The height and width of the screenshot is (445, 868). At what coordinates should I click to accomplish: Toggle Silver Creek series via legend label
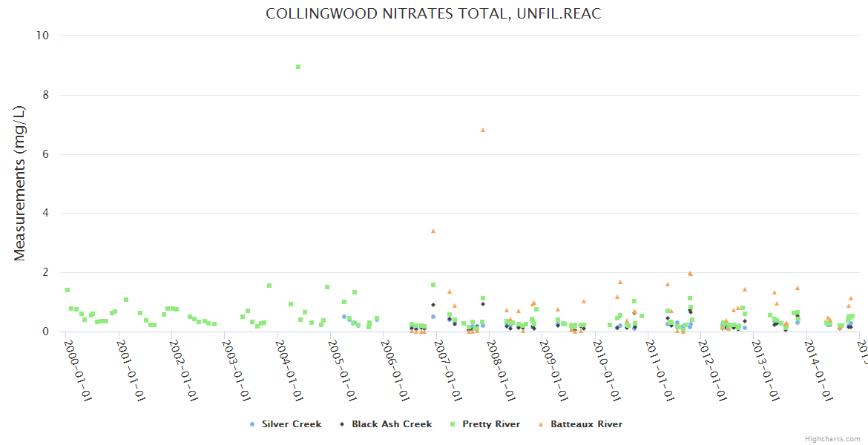pos(291,424)
